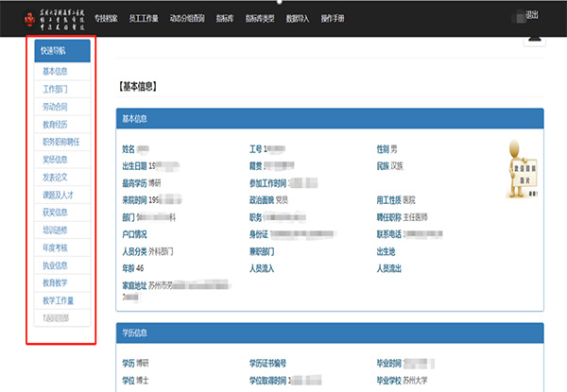Open the 专技档案 menu
The image size is (567, 392).
coord(109,18)
